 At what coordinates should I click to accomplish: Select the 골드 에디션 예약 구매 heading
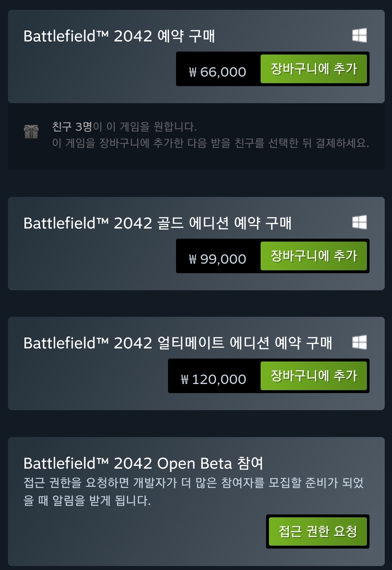point(157,223)
